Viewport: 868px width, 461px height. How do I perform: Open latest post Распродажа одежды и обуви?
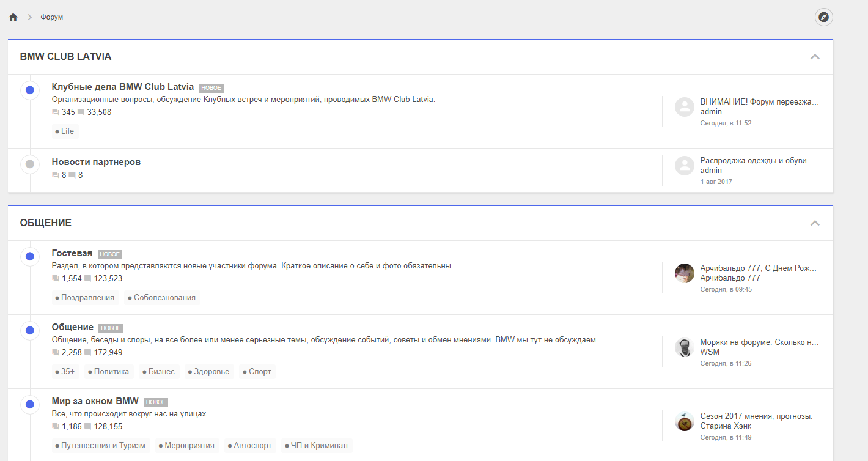point(753,161)
